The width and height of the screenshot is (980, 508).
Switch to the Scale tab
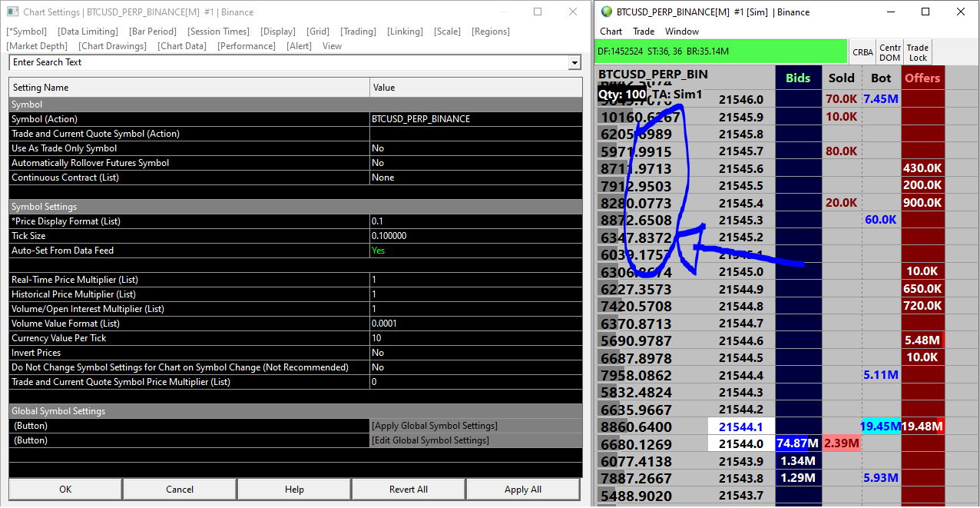[448, 32]
